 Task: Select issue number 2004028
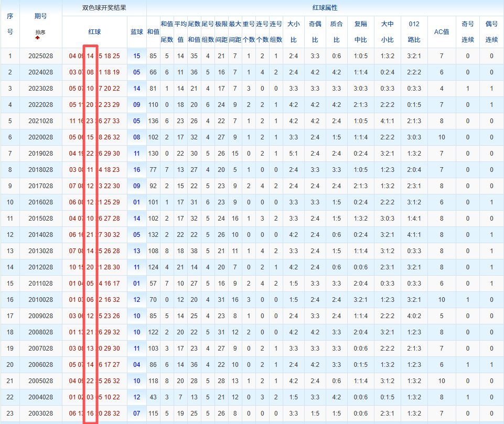point(40,397)
